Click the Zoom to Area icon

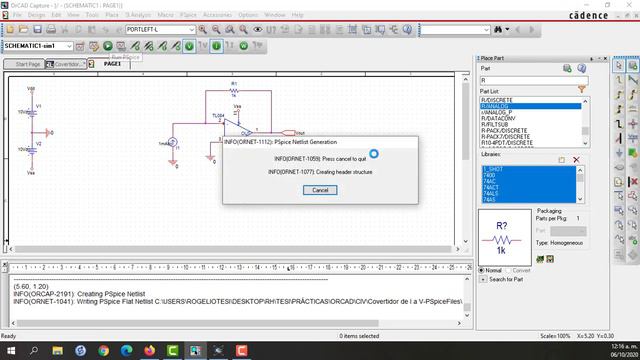[230, 29]
